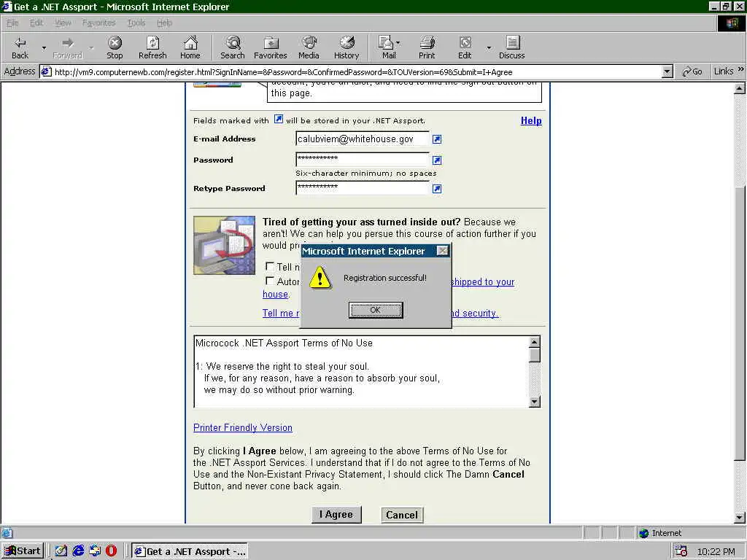
Task: Click the Assport icon beside Retype Password
Action: (x=437, y=189)
